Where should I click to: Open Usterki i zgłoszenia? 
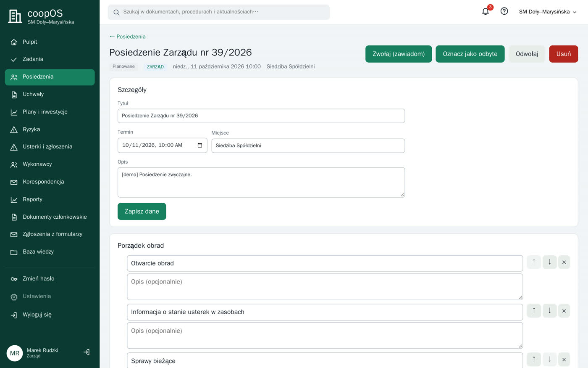click(50, 147)
